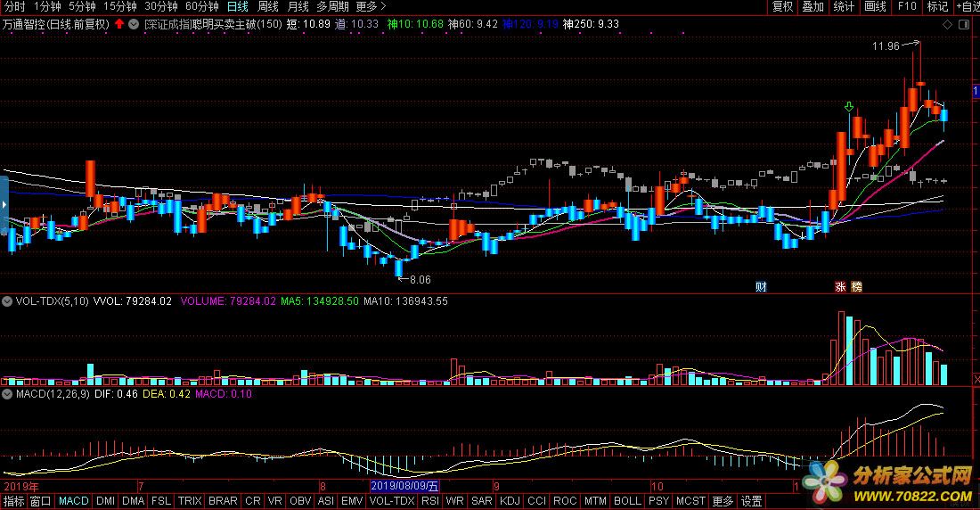The height and width of the screenshot is (510, 980).
Task: Switch to the VR indicator
Action: click(275, 501)
